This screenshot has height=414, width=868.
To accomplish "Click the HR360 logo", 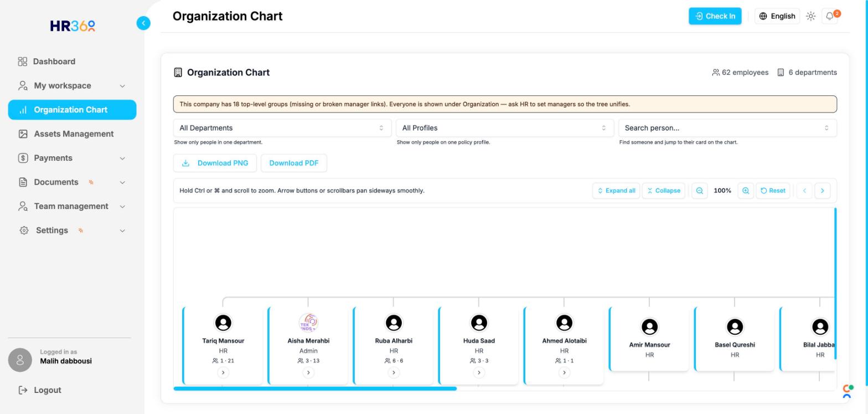I will 73,26.
